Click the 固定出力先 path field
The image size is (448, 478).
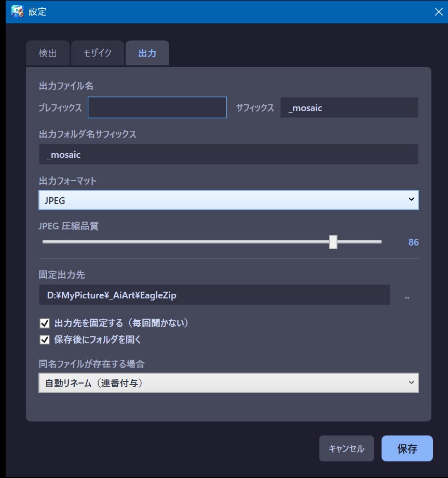tap(214, 295)
